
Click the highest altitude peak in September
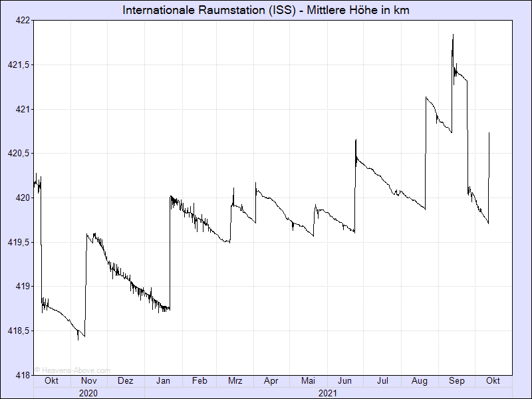(x=453, y=35)
